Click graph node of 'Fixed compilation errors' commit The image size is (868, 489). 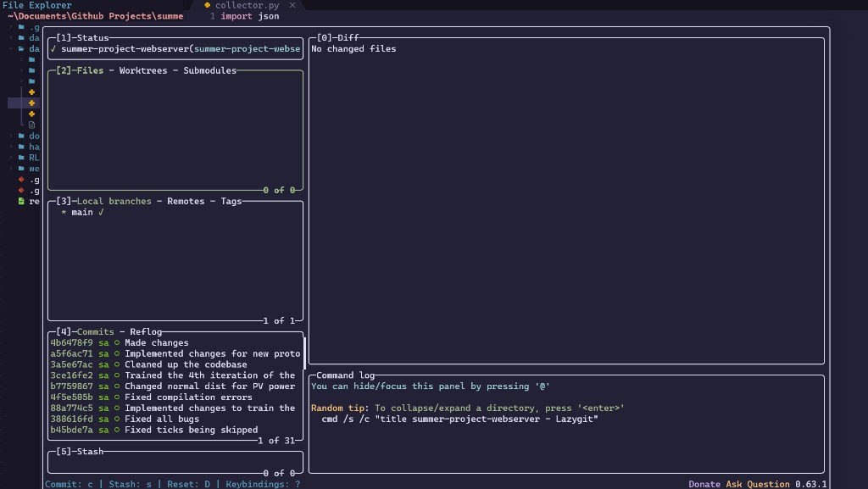pos(117,397)
